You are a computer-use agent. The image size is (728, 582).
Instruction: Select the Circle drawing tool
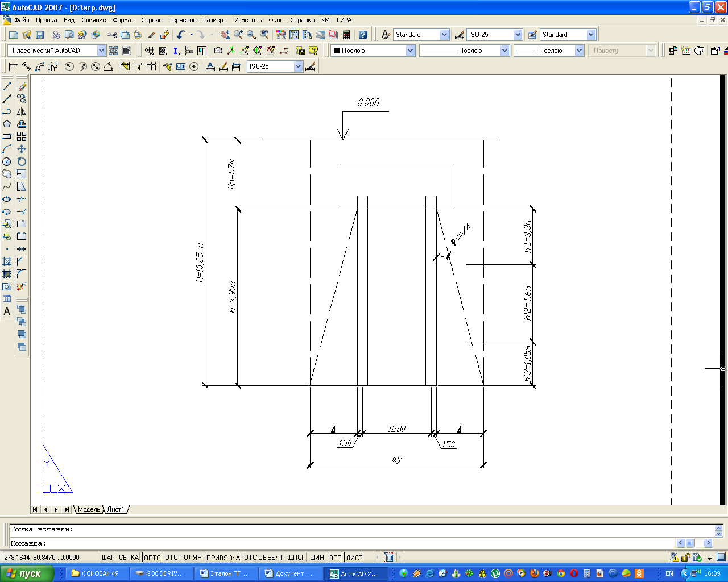7,161
